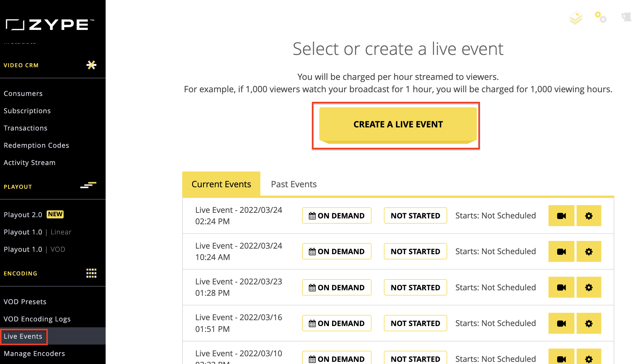
Task: Click Not Started badge for 2022/03/23 event
Action: (x=415, y=287)
